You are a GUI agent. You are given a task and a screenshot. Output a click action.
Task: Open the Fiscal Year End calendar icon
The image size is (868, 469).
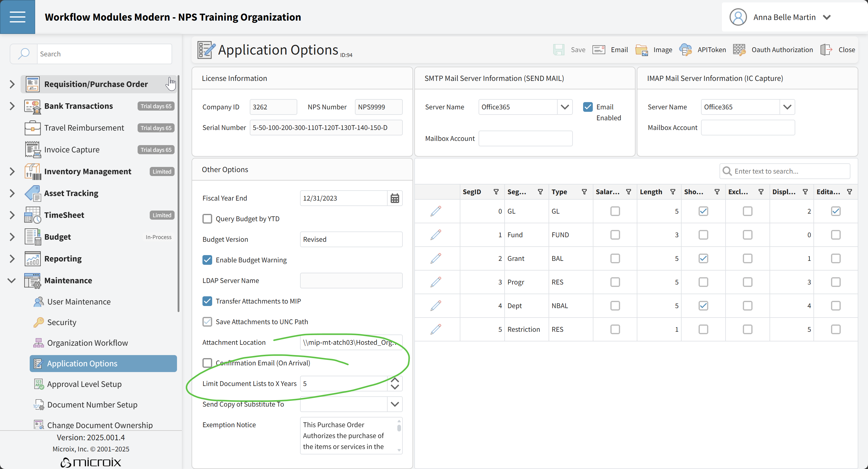tap(395, 198)
